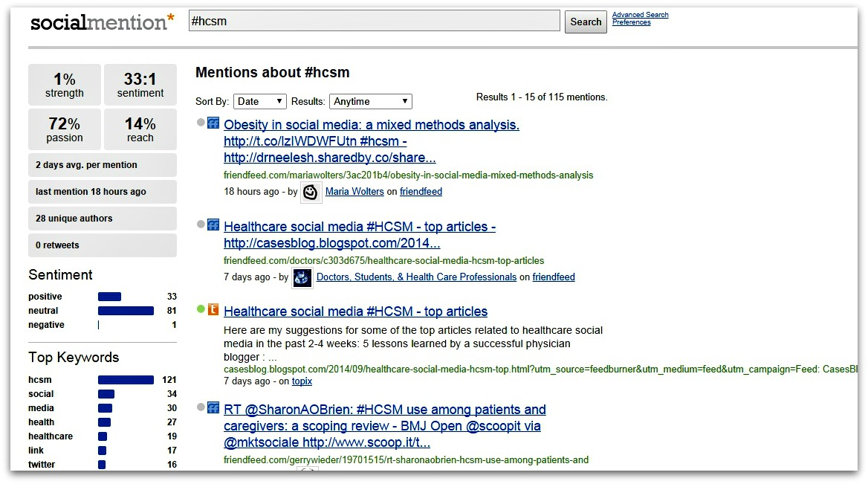
Task: Select the media keyword label
Action: click(41, 408)
